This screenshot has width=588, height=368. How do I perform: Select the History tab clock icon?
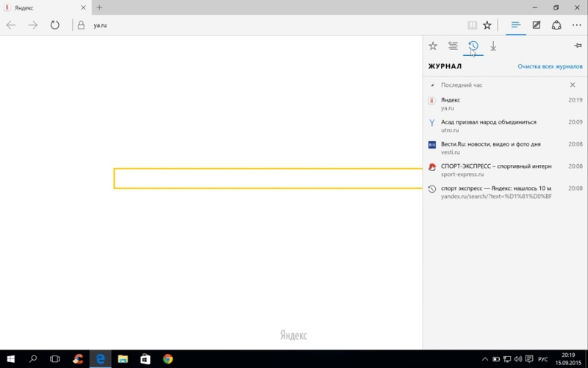(473, 46)
